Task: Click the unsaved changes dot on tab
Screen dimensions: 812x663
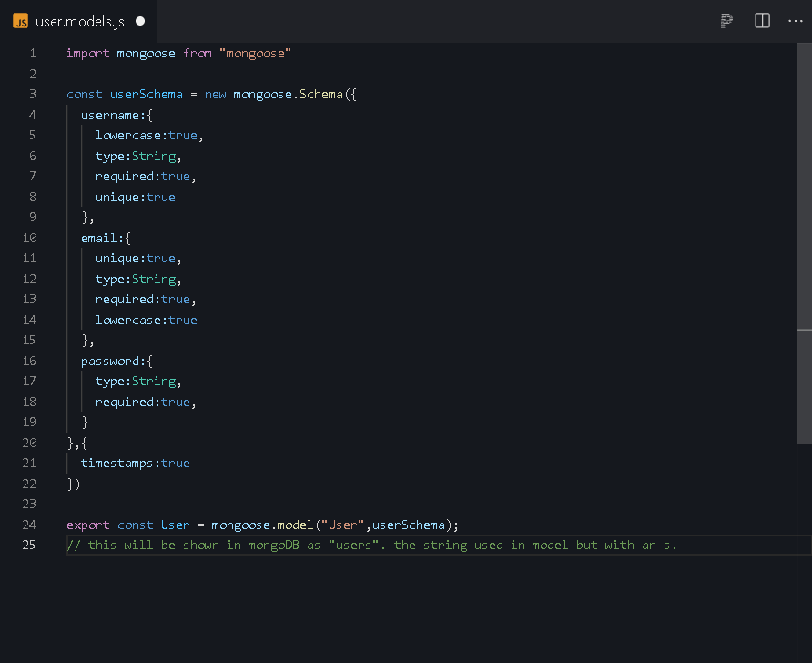Action: pos(140,21)
